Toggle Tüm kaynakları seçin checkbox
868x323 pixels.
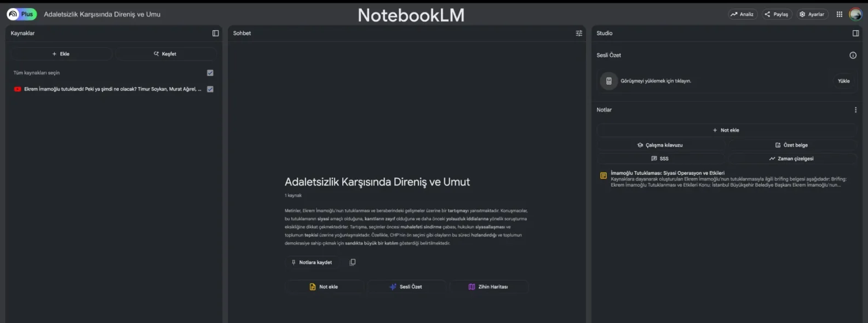point(210,73)
